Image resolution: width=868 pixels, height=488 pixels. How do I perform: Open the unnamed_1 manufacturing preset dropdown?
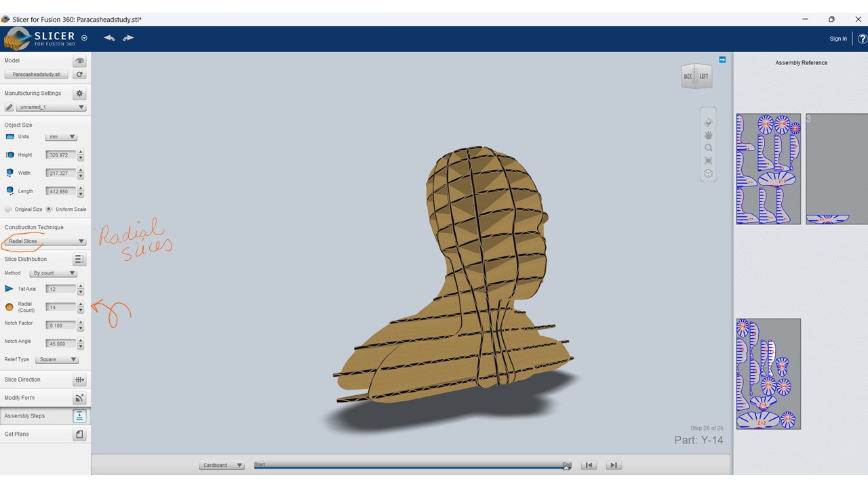[51, 107]
